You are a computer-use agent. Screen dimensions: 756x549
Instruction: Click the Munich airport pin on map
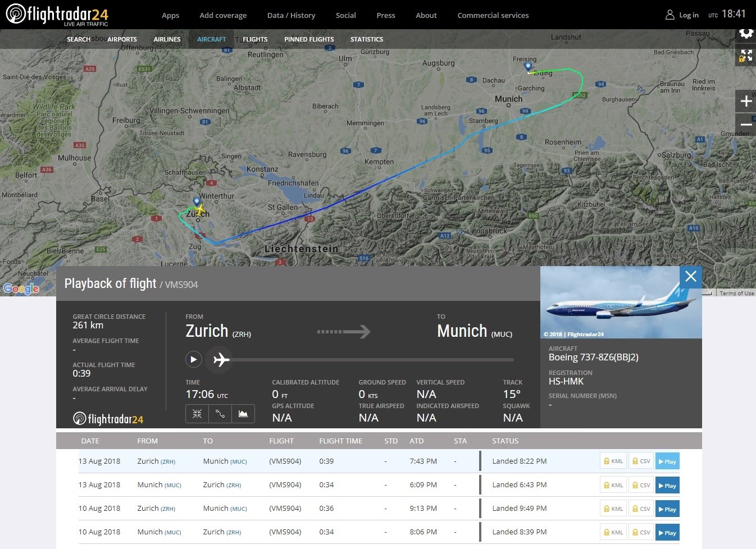[528, 66]
